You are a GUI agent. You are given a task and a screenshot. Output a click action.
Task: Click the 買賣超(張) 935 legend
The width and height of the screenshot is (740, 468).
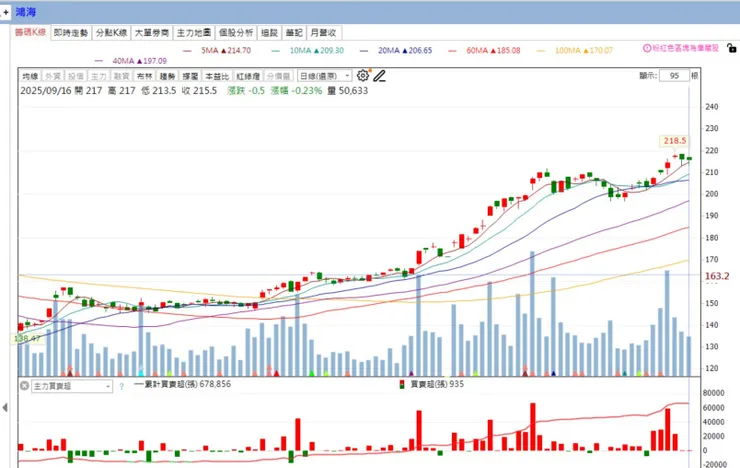[x=432, y=384]
